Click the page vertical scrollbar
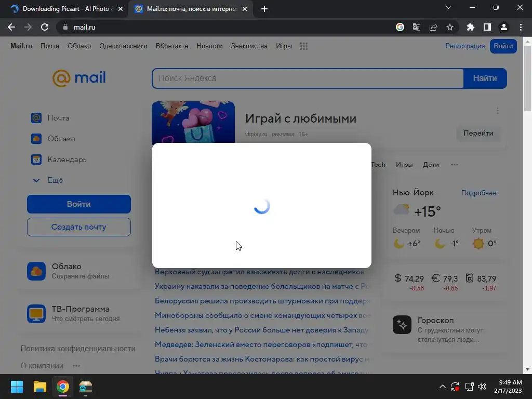532x399 pixels. (527, 78)
